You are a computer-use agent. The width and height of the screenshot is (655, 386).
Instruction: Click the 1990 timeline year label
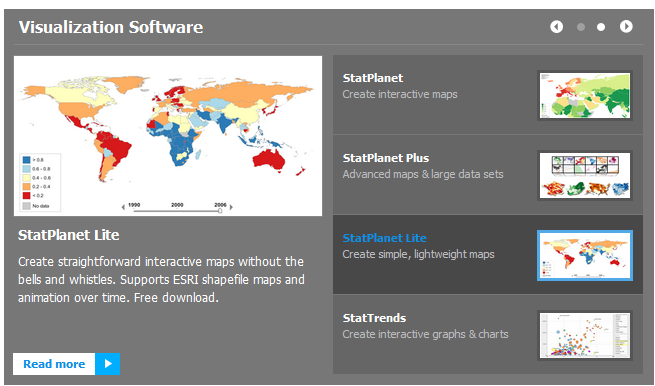(x=134, y=205)
